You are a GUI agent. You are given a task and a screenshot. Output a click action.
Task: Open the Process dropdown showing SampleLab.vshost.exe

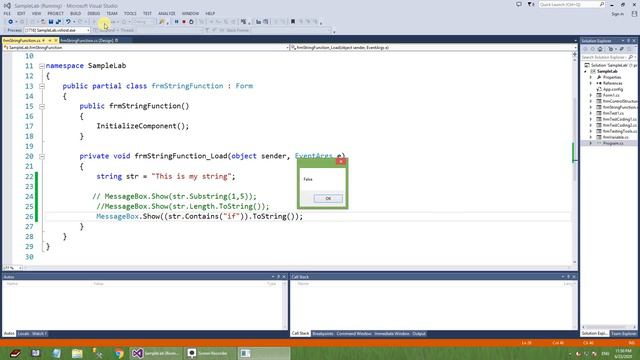pos(57,30)
